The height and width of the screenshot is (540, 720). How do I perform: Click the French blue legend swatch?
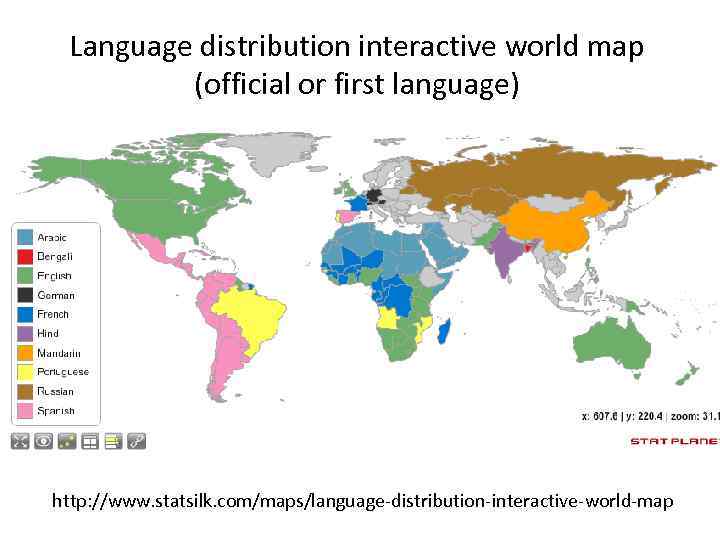pos(25,315)
